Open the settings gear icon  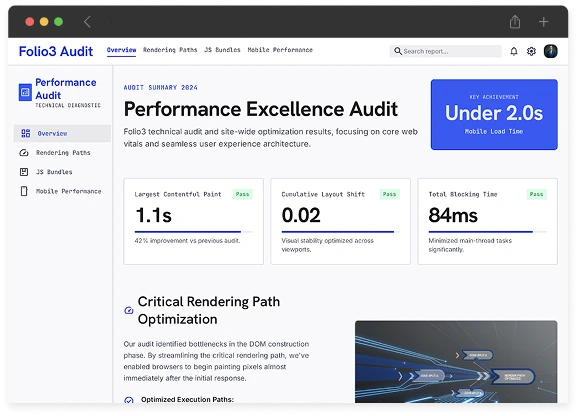[531, 51]
